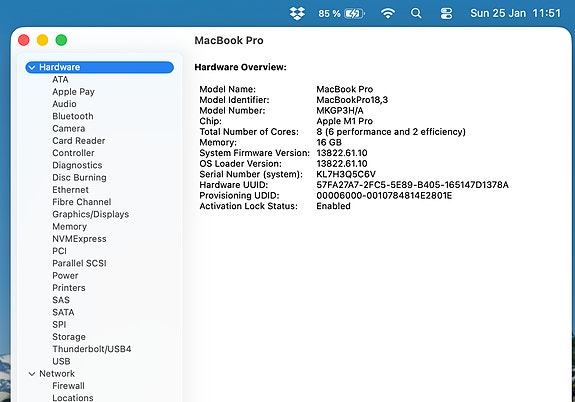Open the NVMExpress entry
Screen dimensions: 575x402
[x=79, y=239]
